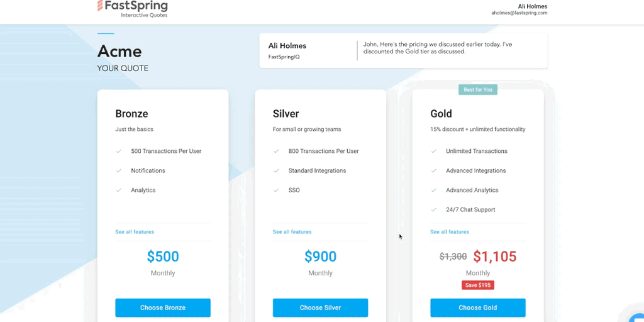Choose the Gold plan

point(478,308)
